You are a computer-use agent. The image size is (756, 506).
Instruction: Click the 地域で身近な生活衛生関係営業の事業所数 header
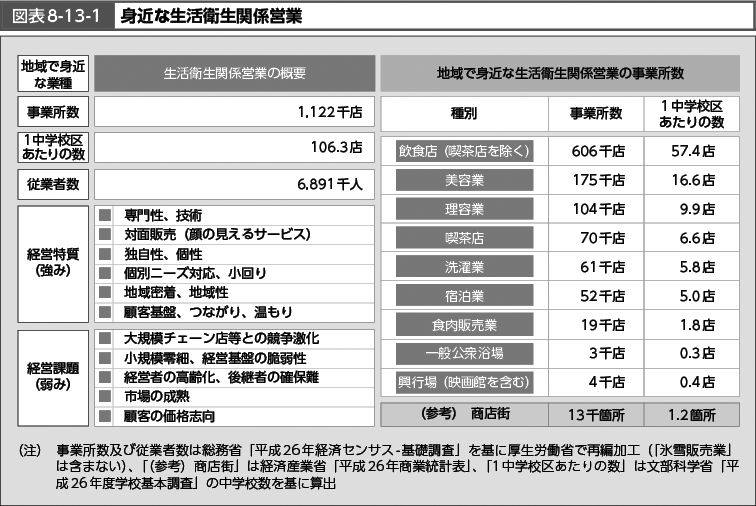(560, 74)
